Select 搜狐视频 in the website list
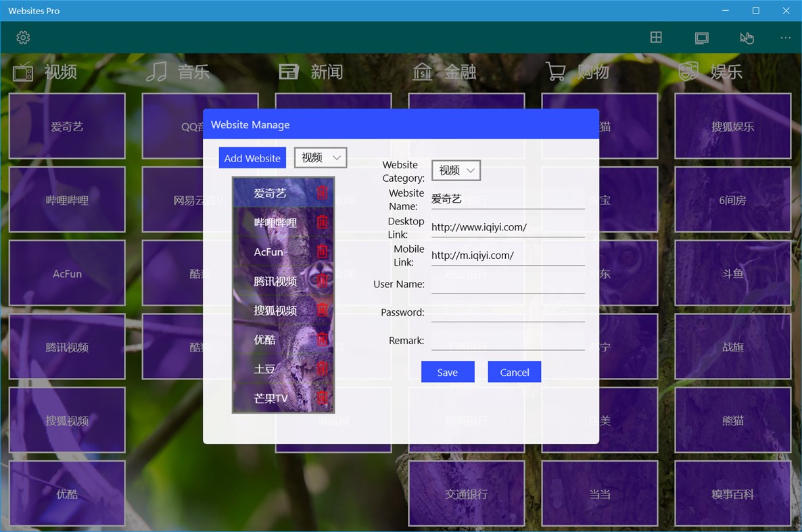This screenshot has width=802, height=532. point(283,310)
